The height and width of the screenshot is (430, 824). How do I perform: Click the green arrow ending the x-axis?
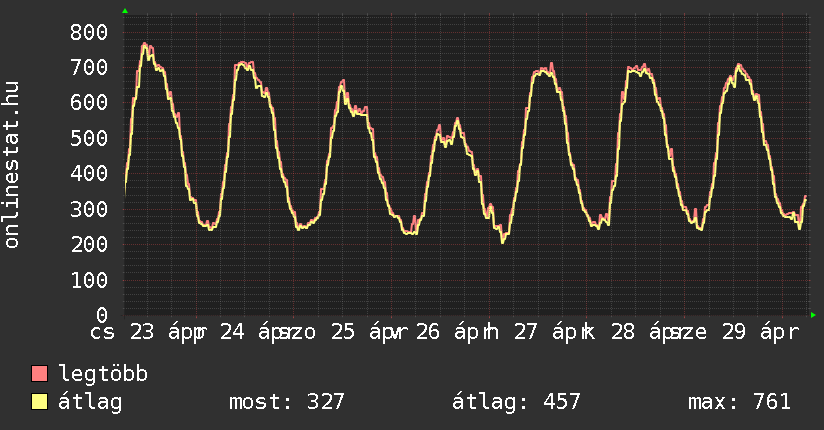(x=814, y=315)
